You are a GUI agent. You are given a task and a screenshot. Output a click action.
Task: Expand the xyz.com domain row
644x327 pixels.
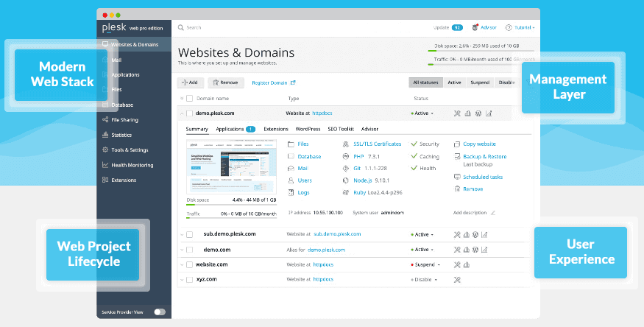pos(181,280)
